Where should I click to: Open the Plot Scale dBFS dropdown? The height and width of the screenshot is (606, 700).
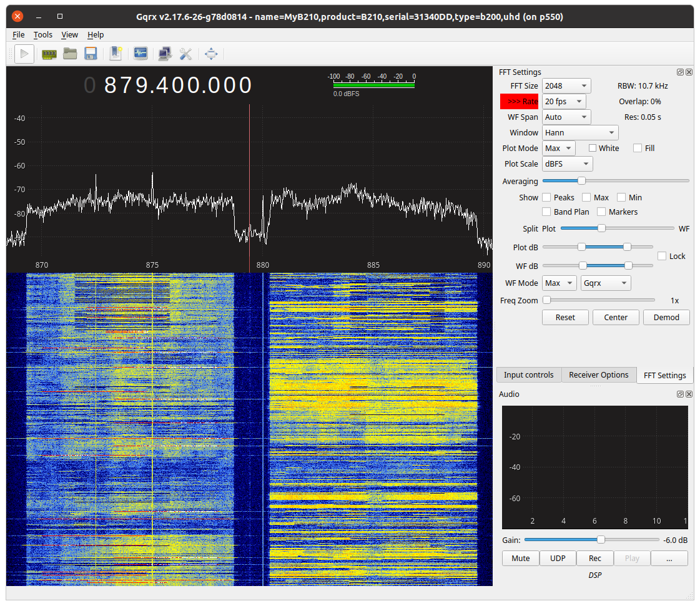[568, 164]
